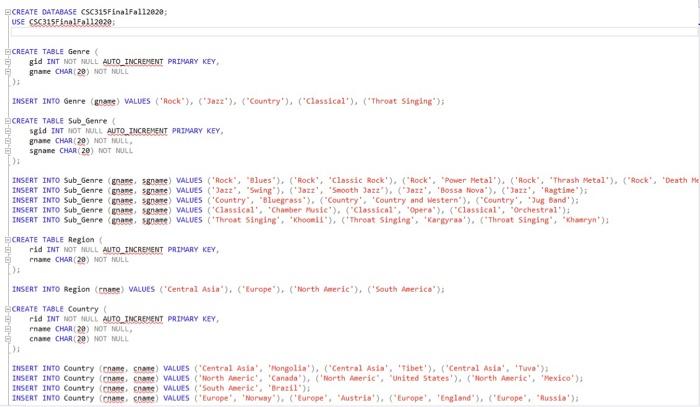
Task: Click 'South America' in Region insert statement
Action: [x=404, y=289]
